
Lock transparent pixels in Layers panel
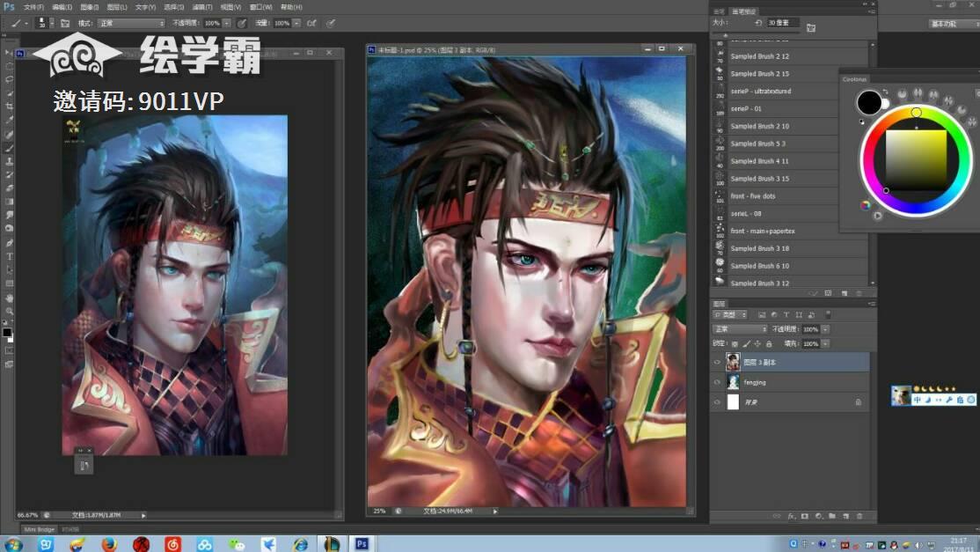coord(735,344)
